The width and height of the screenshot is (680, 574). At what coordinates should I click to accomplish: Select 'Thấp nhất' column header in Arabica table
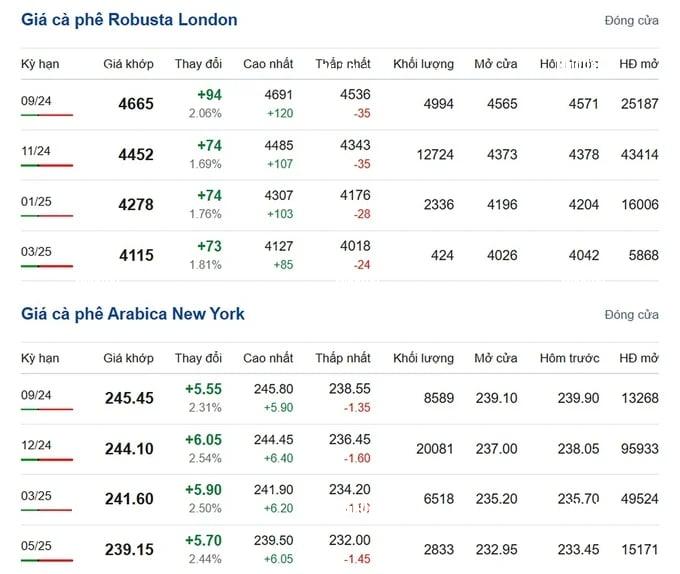343,358
